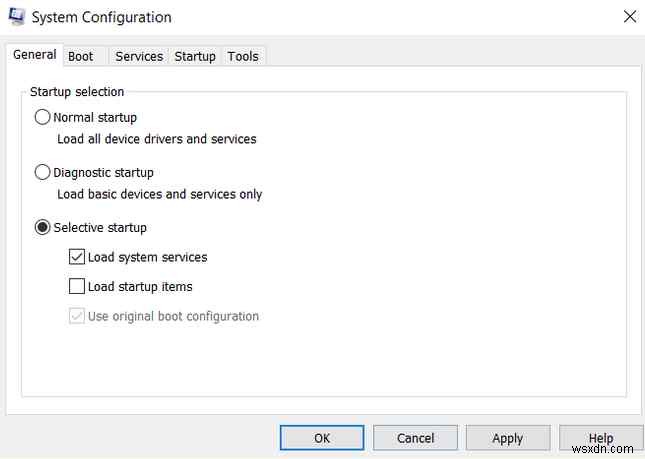Open the Boot tab
The height and width of the screenshot is (459, 645).
click(x=81, y=56)
